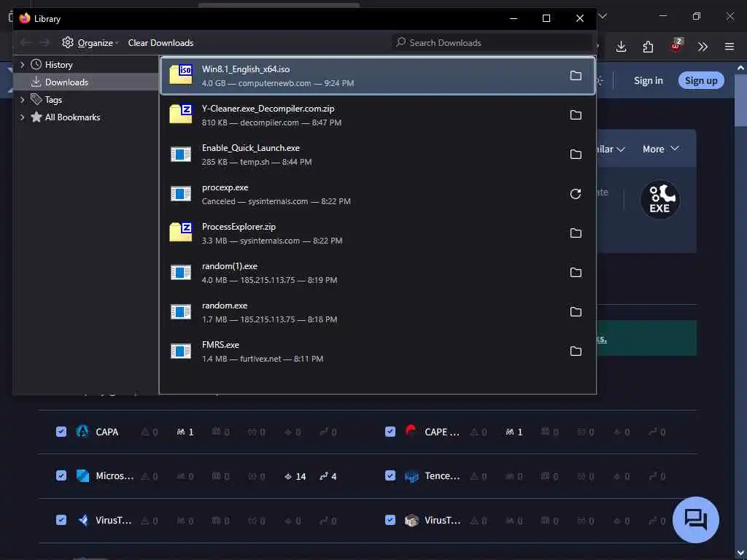The height and width of the screenshot is (560, 747).
Task: Expand the All Bookmarks tree node
Action: pyautogui.click(x=22, y=117)
